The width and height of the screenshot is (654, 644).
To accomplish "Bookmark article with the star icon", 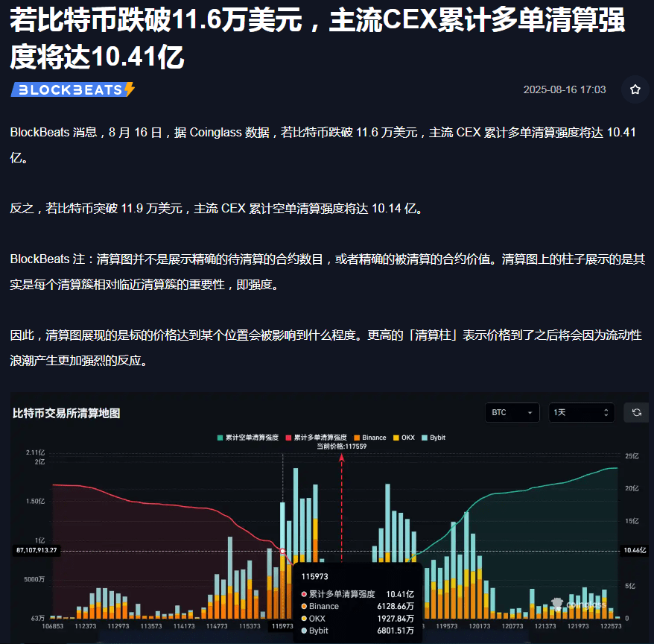I will point(635,89).
